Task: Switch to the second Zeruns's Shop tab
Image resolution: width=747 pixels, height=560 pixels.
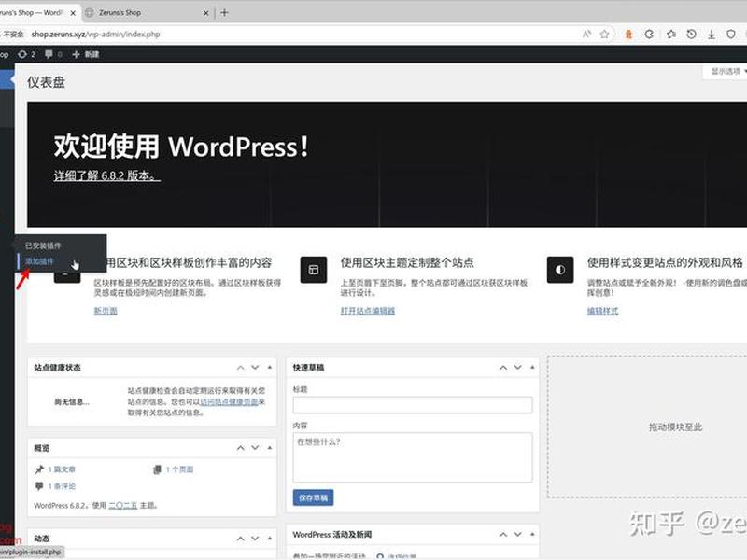Action: [x=120, y=13]
